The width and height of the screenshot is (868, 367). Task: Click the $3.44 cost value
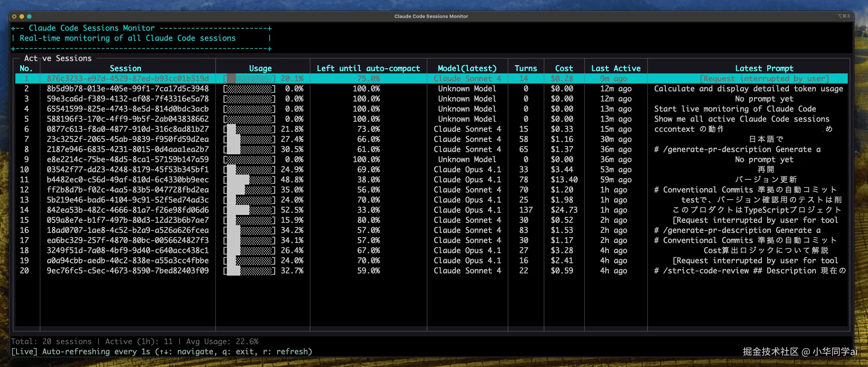tap(562, 170)
